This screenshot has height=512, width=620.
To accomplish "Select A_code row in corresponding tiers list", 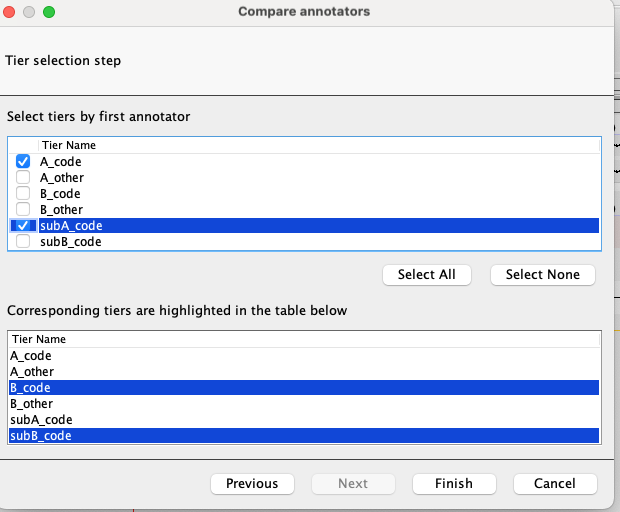I will [x=31, y=355].
